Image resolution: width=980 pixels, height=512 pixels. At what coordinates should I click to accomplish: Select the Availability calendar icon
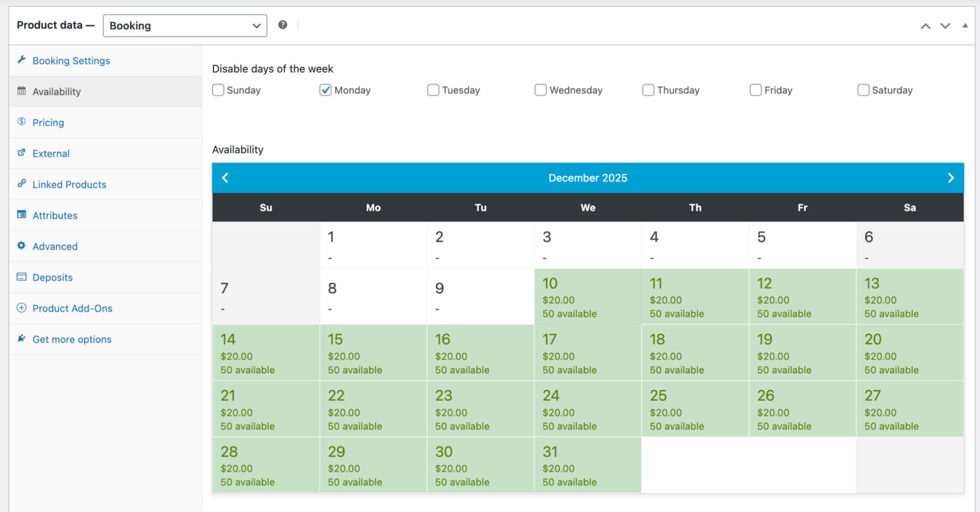[21, 91]
